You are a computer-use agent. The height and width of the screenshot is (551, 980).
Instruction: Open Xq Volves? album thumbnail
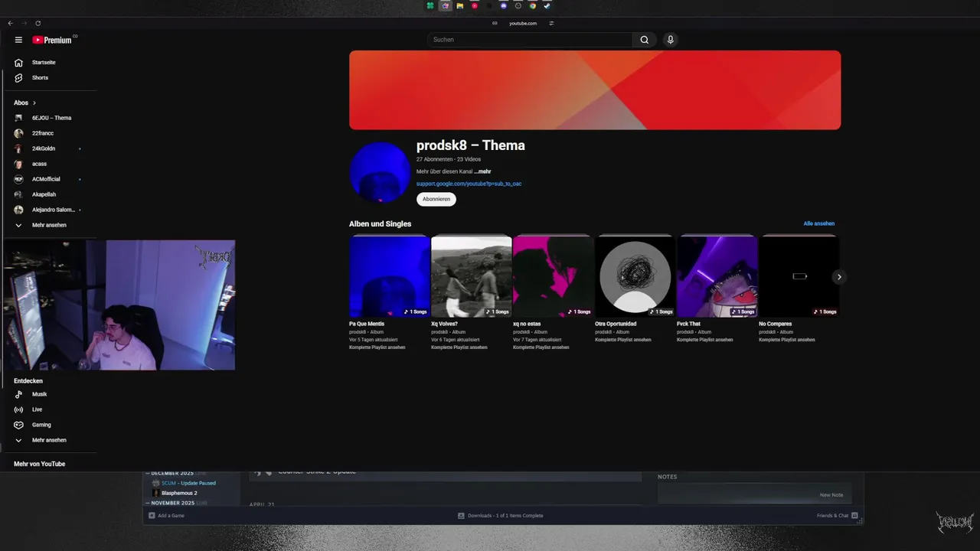(472, 276)
